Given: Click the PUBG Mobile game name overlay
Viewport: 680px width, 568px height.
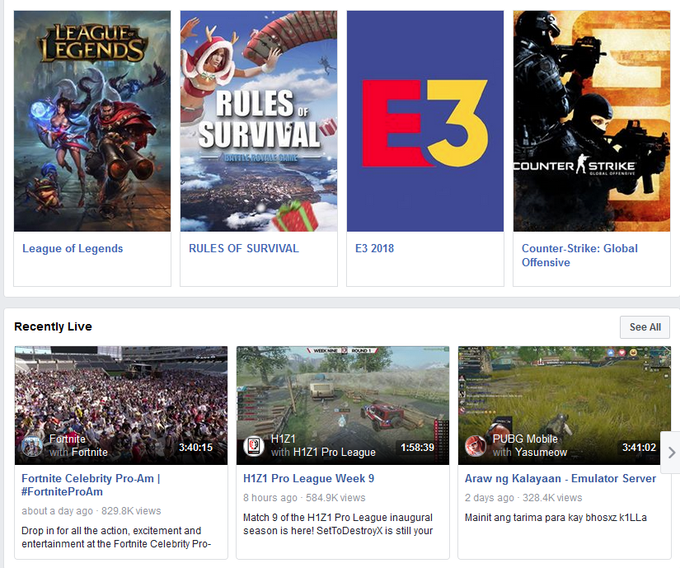Looking at the screenshot, I should click(525, 439).
